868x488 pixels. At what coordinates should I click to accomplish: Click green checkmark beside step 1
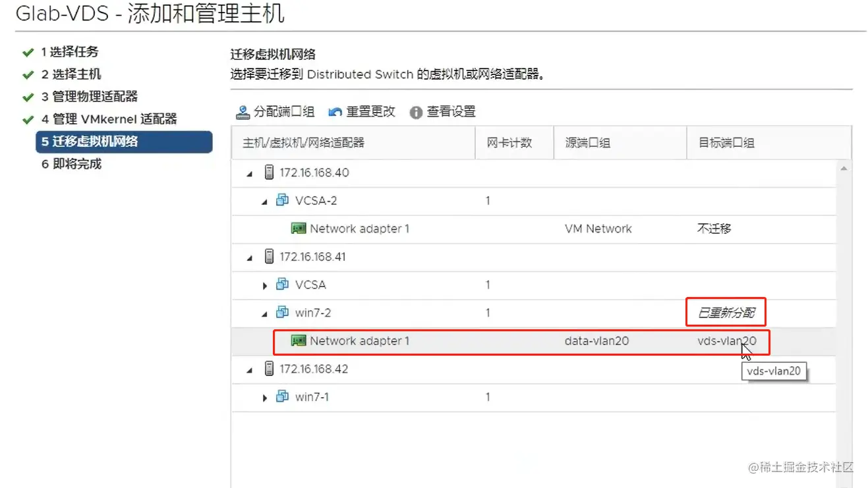tap(28, 52)
